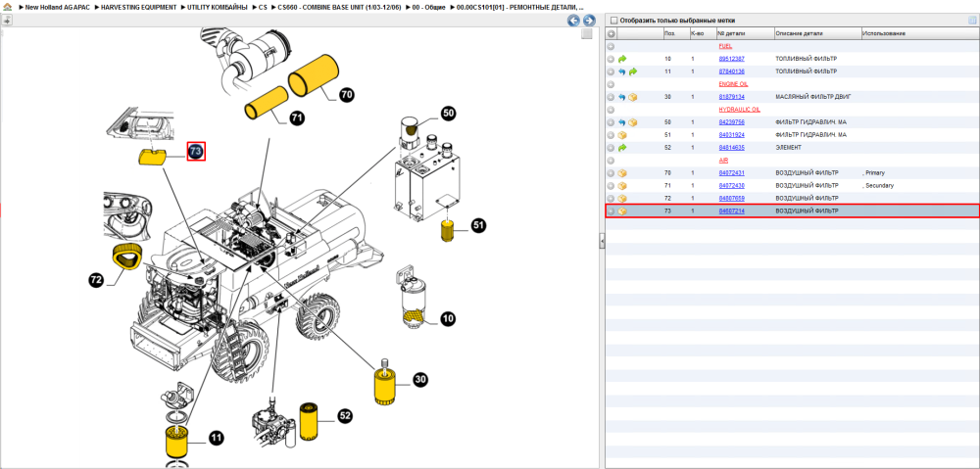This screenshot has height=469, width=980.
Task: Open part number 89512387 link
Action: pyautogui.click(x=731, y=59)
